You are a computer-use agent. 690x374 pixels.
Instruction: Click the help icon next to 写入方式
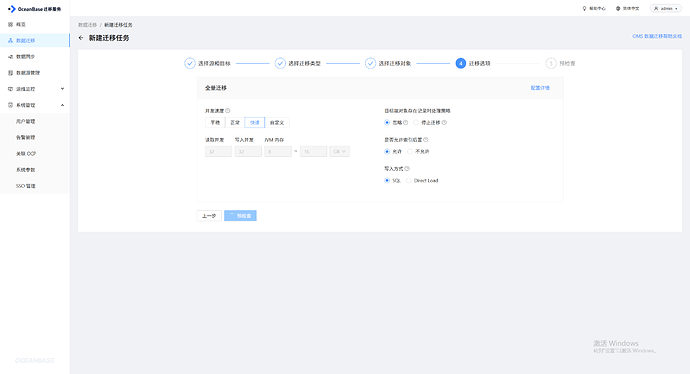pos(407,169)
